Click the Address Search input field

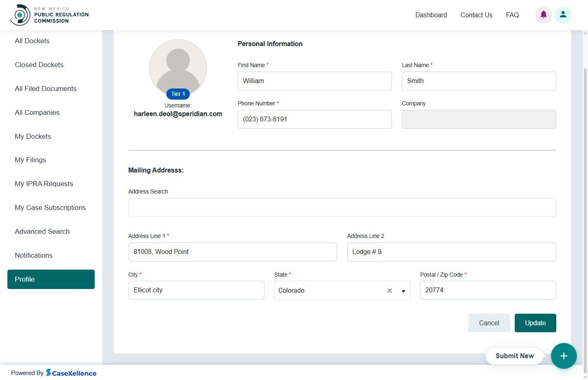pyautogui.click(x=342, y=207)
